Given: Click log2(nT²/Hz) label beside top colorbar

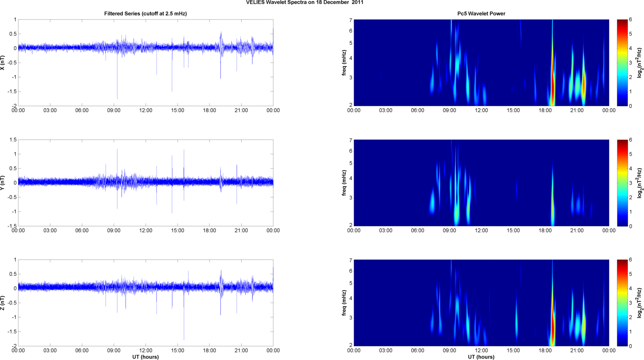Looking at the screenshot, I should (640, 63).
